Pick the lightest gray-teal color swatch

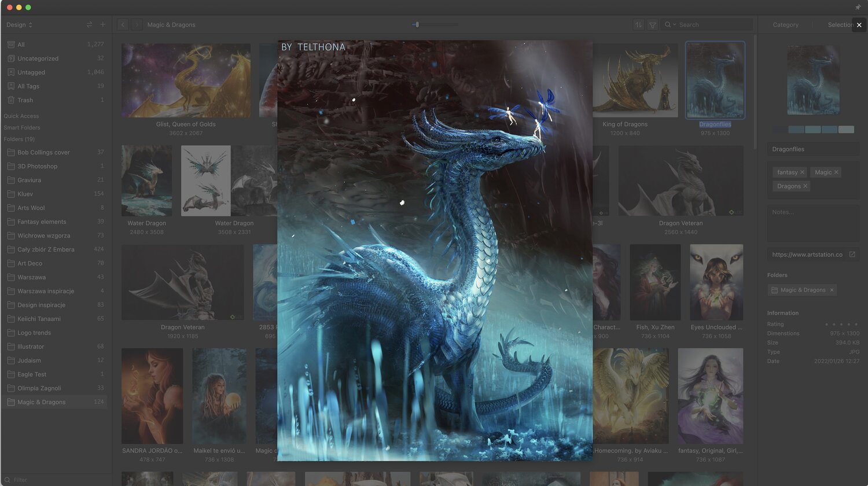[846, 130]
